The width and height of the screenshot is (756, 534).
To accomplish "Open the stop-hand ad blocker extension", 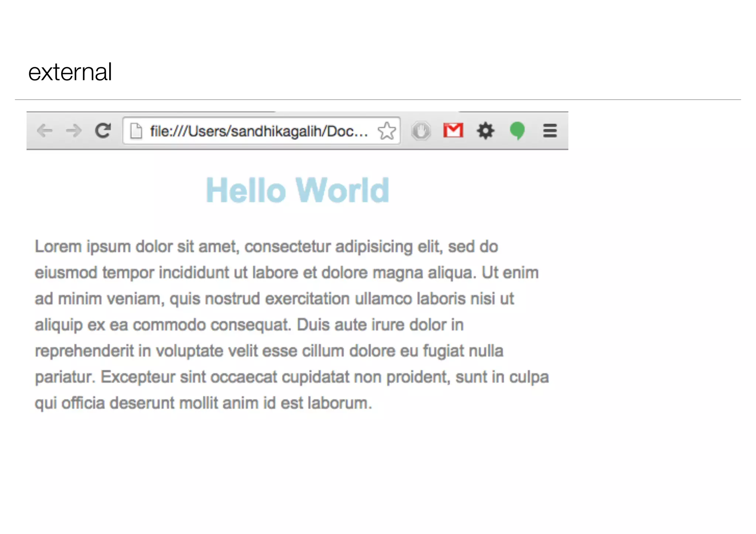I will [x=421, y=131].
